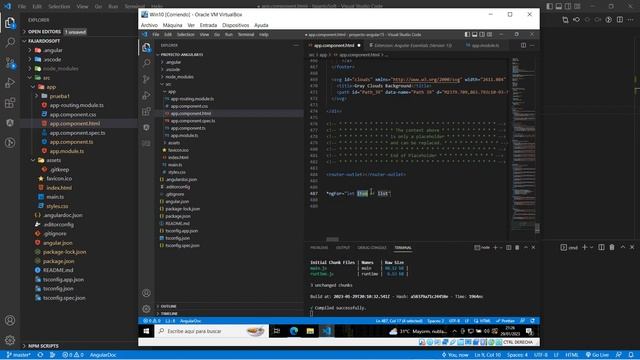Open package.json in VM Explorer tree
The height and width of the screenshot is (360, 640).
point(178,216)
